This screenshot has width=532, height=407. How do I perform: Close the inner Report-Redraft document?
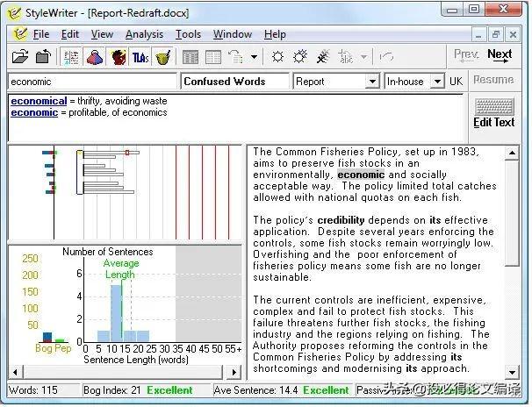(x=513, y=34)
